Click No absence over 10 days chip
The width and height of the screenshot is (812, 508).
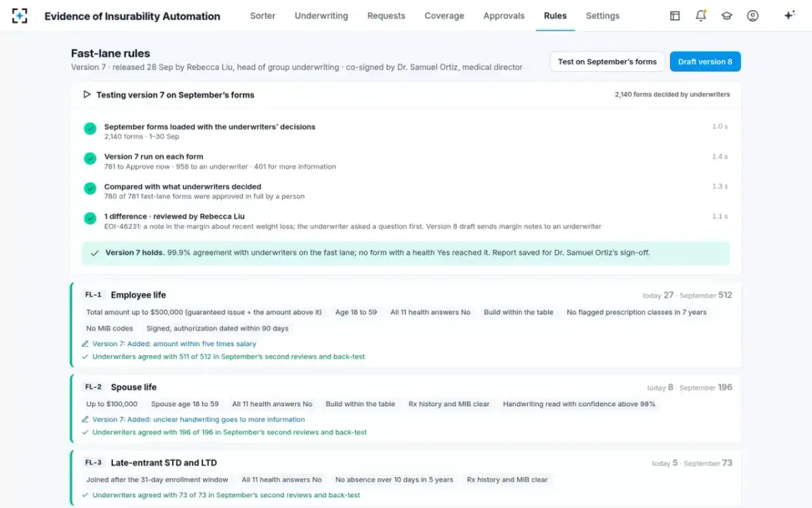(394, 480)
